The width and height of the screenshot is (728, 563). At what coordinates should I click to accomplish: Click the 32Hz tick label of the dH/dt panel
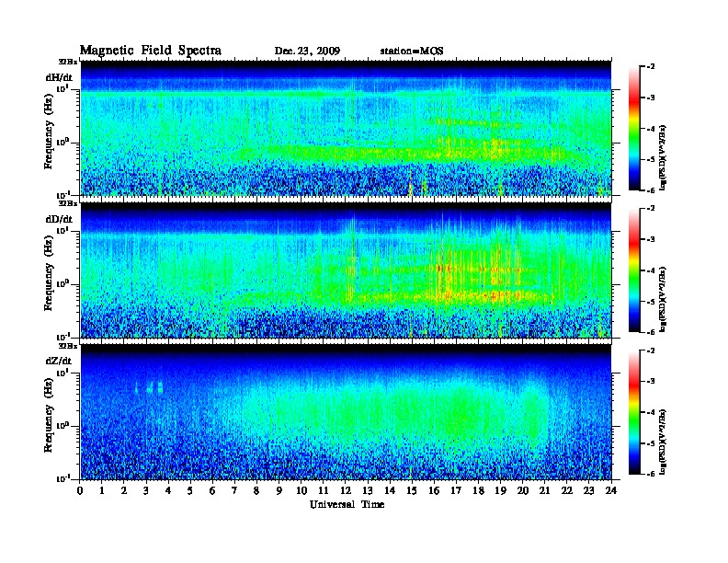(68, 62)
